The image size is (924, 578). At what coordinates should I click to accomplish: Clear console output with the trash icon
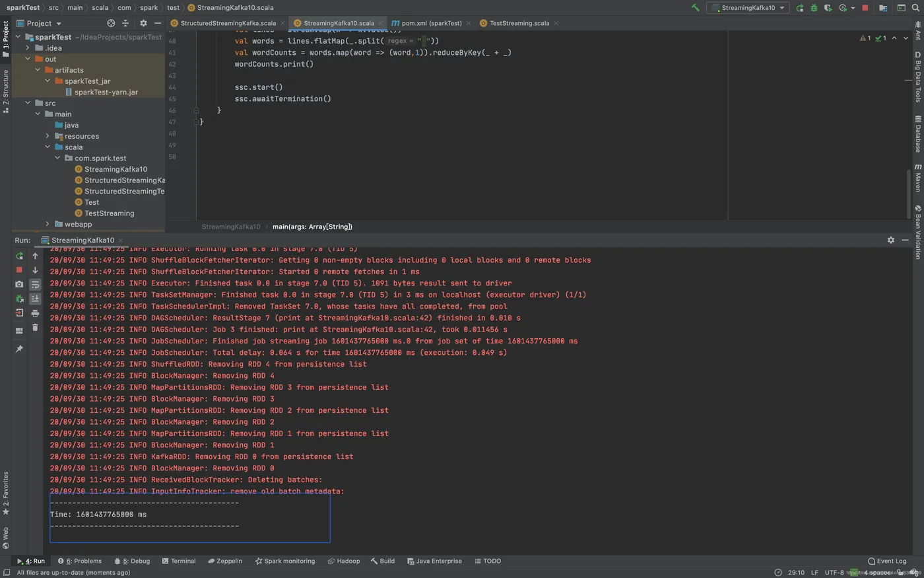[x=35, y=328]
